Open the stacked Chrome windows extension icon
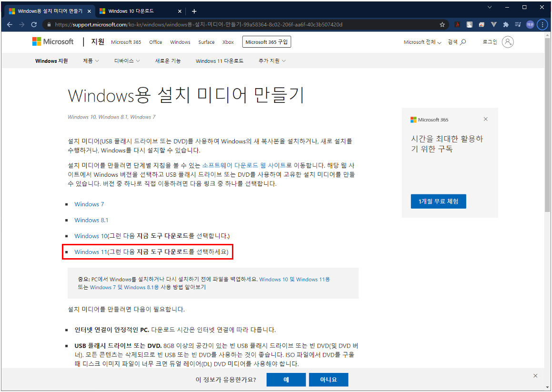This screenshot has height=392, width=552. click(x=481, y=25)
